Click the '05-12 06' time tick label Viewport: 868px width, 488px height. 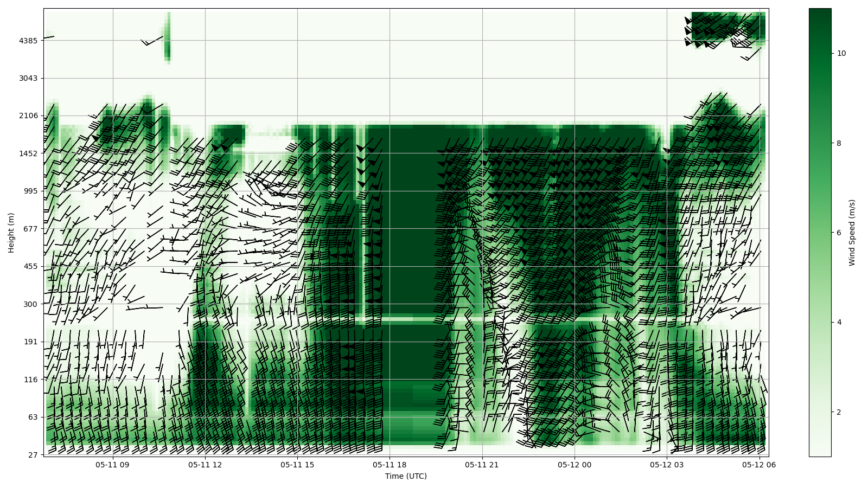click(759, 465)
